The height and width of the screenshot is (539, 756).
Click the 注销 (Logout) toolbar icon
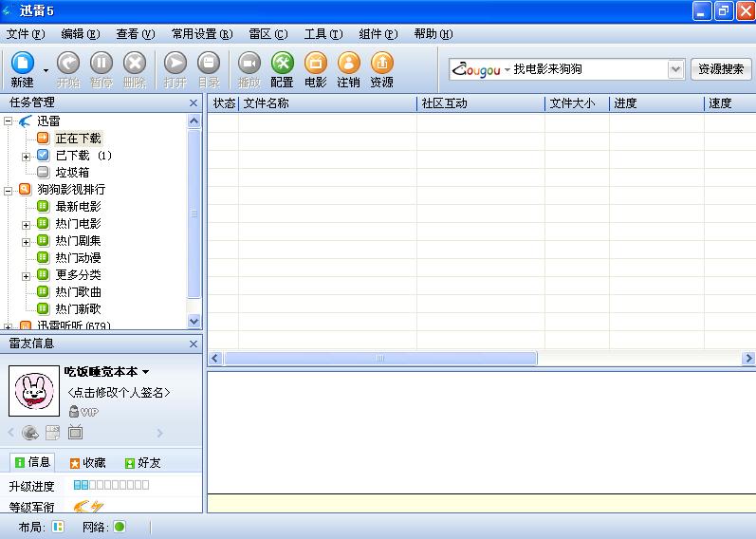coord(348,69)
